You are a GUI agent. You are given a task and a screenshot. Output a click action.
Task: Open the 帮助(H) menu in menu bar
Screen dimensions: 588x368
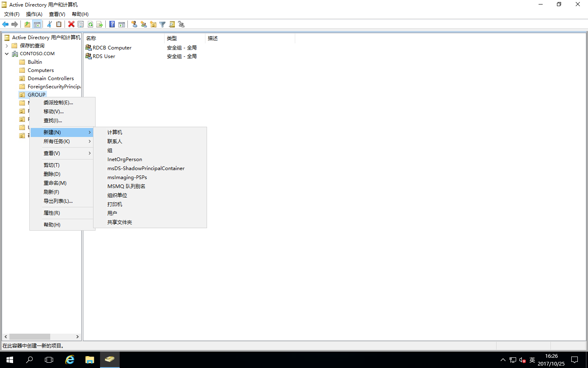click(80, 14)
